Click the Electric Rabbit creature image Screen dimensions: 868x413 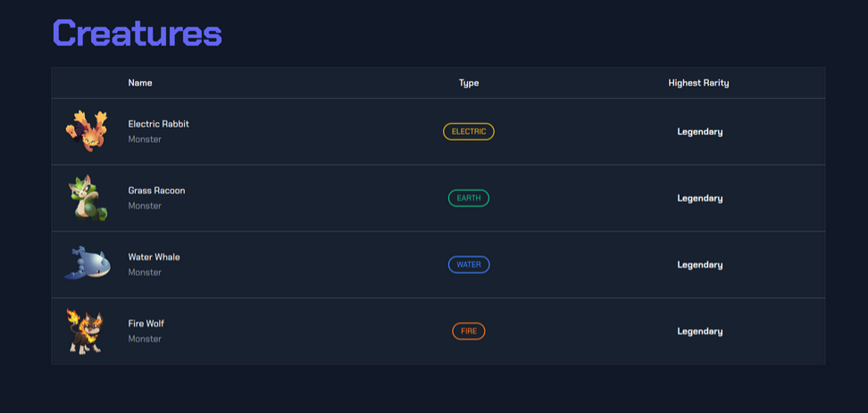(x=87, y=131)
